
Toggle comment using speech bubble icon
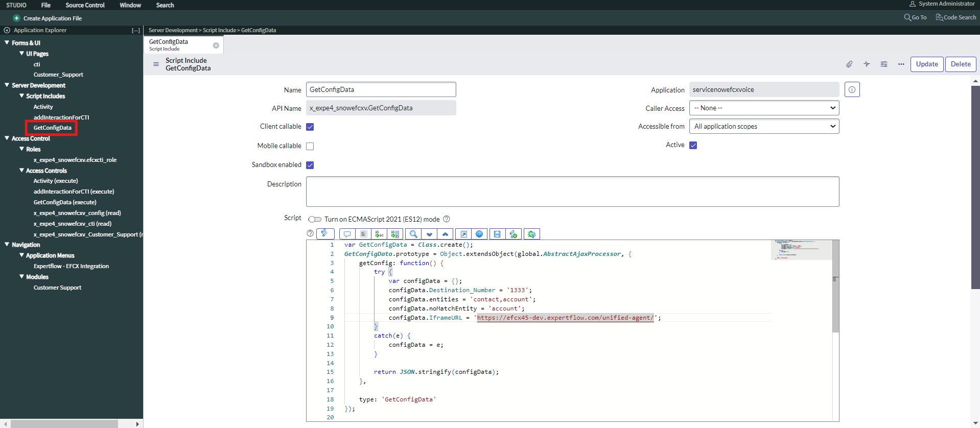(347, 234)
